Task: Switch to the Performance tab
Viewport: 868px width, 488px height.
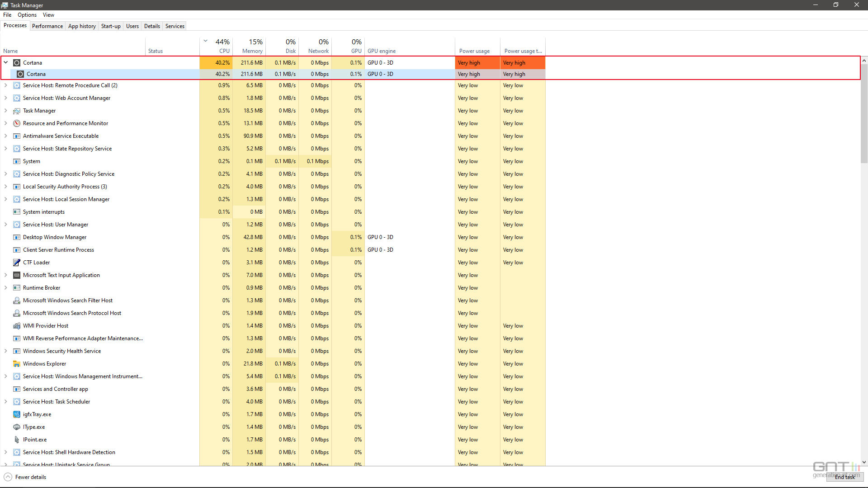Action: coord(47,26)
